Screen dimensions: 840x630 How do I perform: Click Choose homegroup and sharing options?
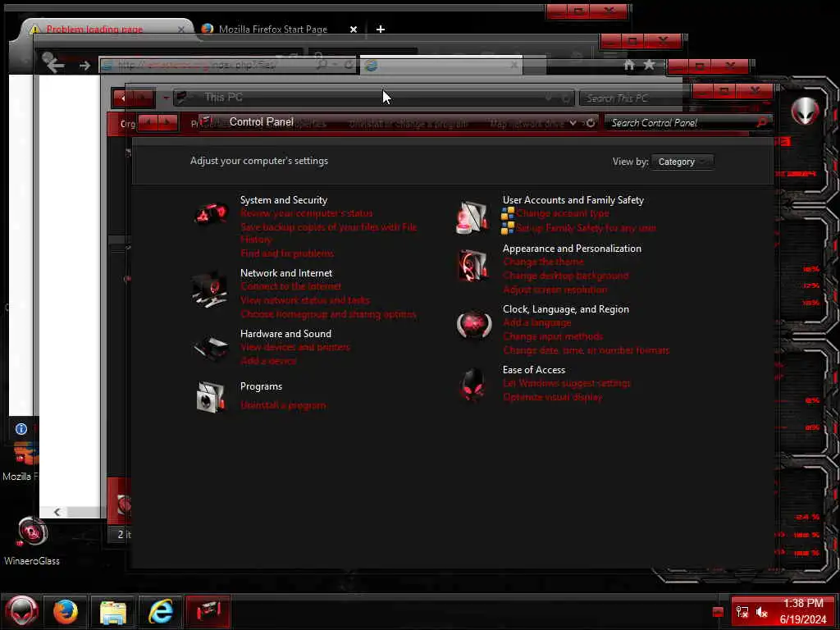click(x=328, y=314)
